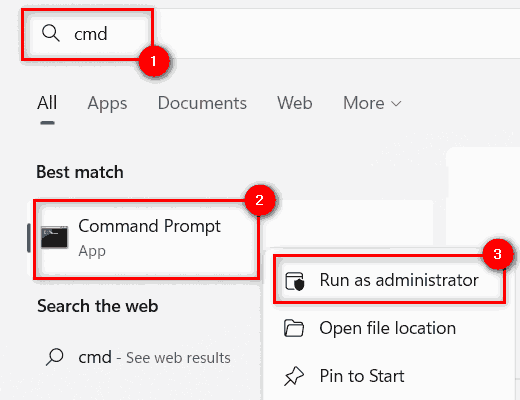Expand the More filter dropdown
Viewport: 520px width, 400px height.
point(372,103)
